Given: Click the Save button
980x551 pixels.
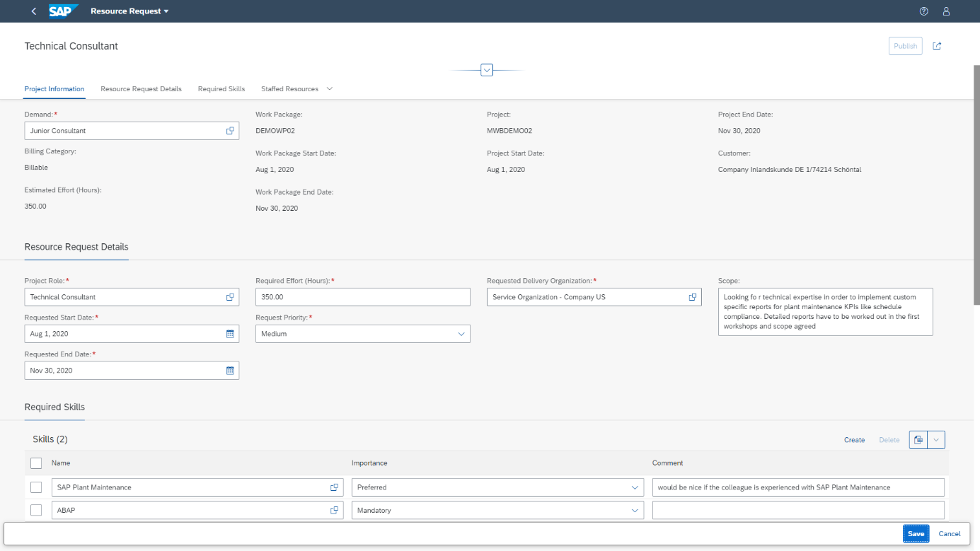Looking at the screenshot, I should (x=916, y=534).
